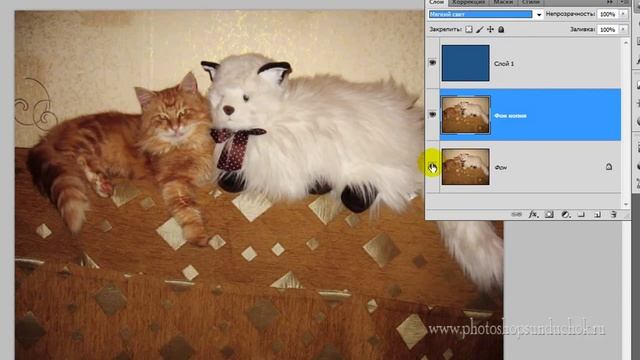
Task: Create a new adjustment or fill layer
Action: pos(565,214)
